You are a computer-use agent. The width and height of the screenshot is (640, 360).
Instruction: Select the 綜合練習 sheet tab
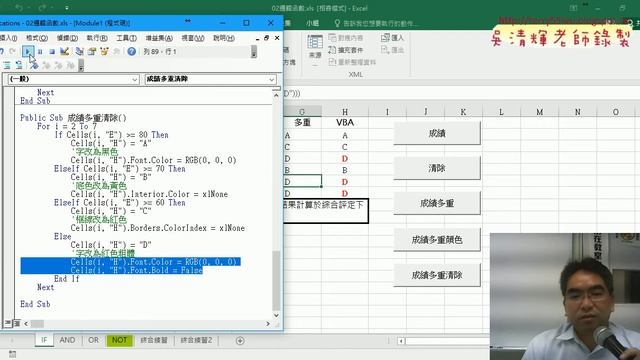tap(154, 340)
